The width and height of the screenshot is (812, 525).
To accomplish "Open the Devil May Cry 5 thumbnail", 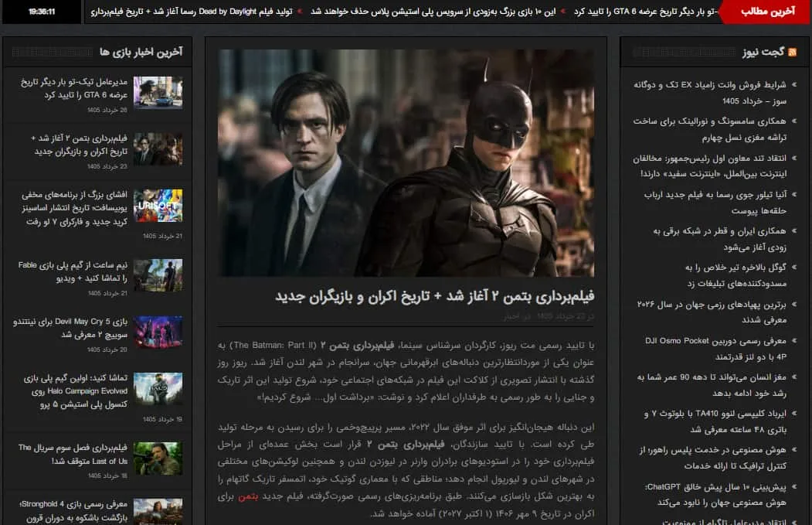I will (158, 332).
